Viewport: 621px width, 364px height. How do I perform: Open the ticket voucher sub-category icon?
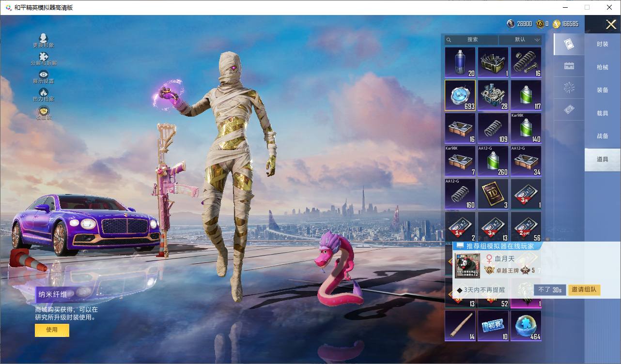(x=569, y=110)
